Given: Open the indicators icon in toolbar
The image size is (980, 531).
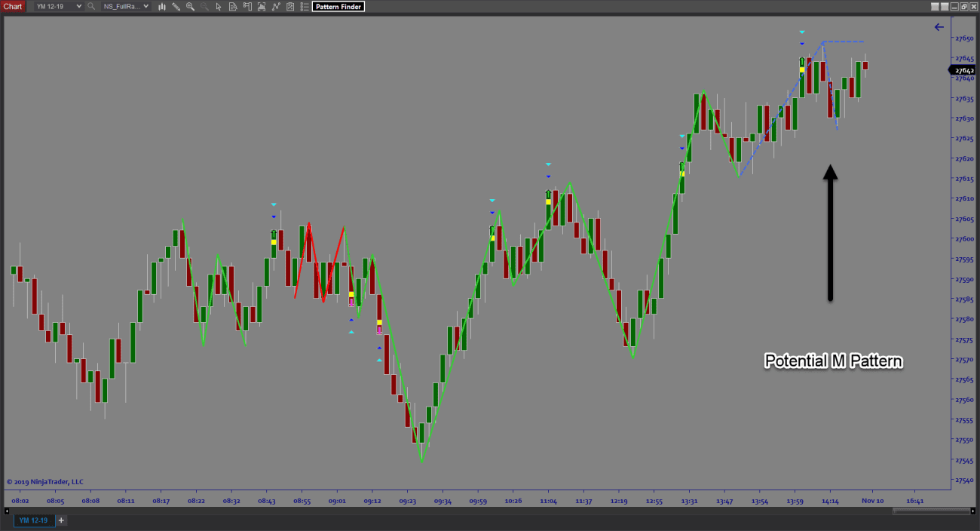Looking at the screenshot, I should click(x=276, y=7).
